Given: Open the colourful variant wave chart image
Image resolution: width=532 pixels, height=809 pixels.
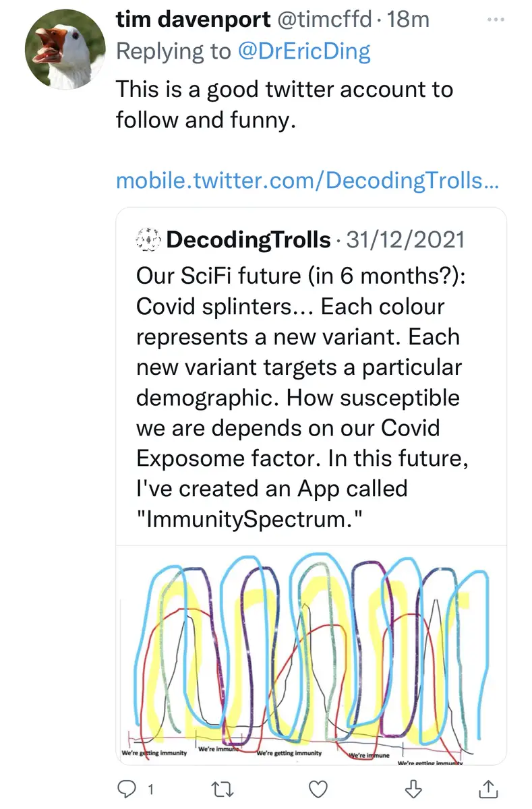Looking at the screenshot, I should pos(311,654).
